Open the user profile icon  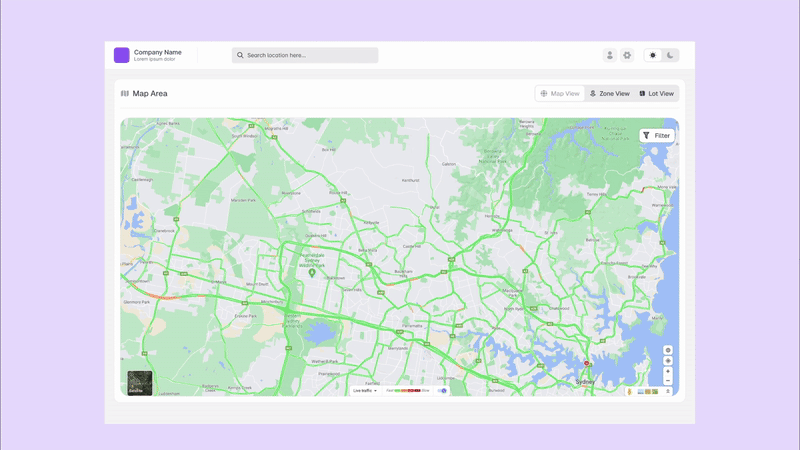pos(610,55)
